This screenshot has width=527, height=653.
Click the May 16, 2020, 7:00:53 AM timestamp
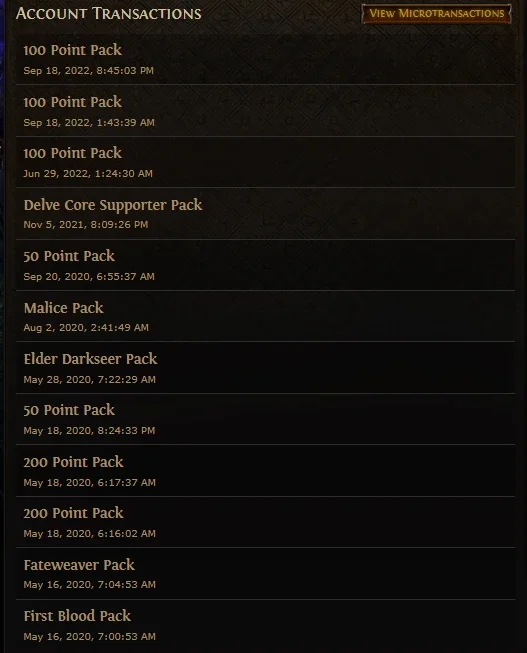pyautogui.click(x=90, y=637)
